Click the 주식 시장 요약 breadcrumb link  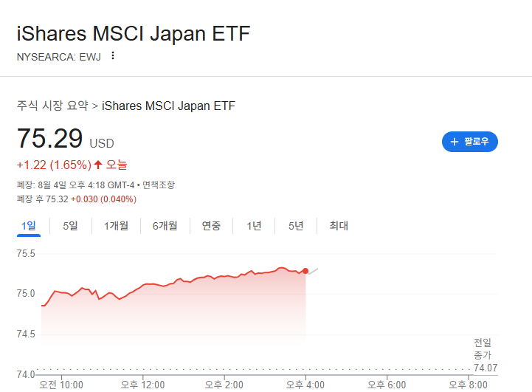point(52,106)
